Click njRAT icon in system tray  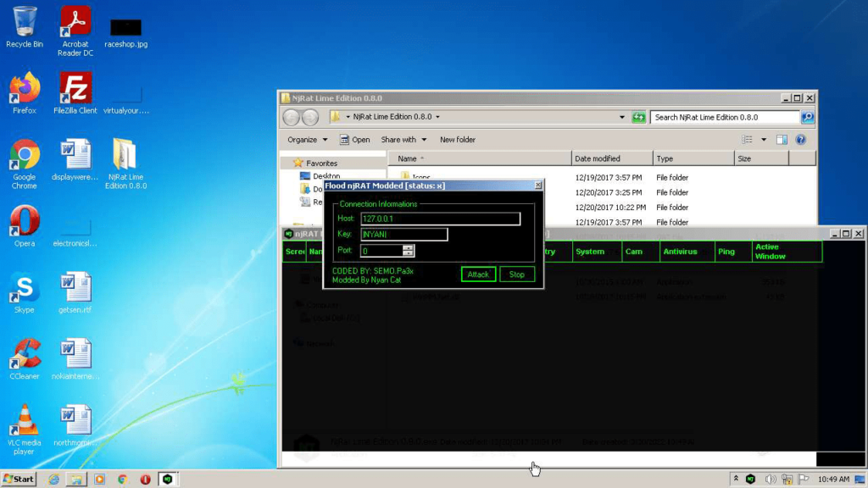[x=751, y=480]
